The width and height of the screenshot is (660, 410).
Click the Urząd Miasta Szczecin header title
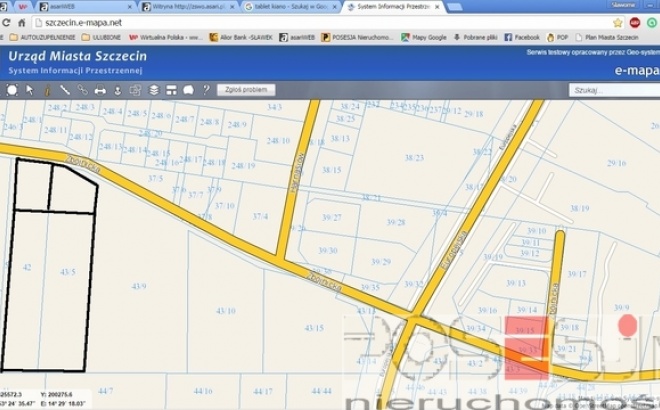tap(77, 56)
